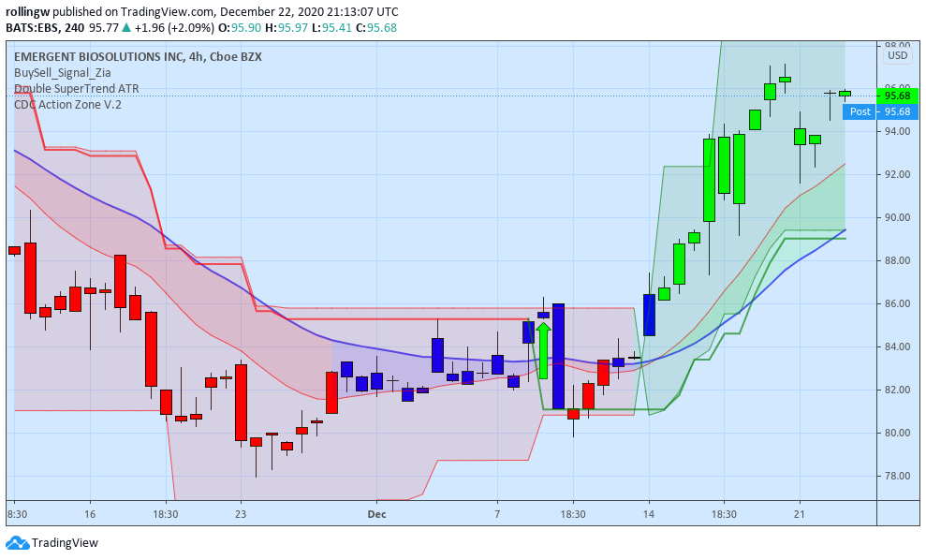Click the close price C:95.68 value

376,28
